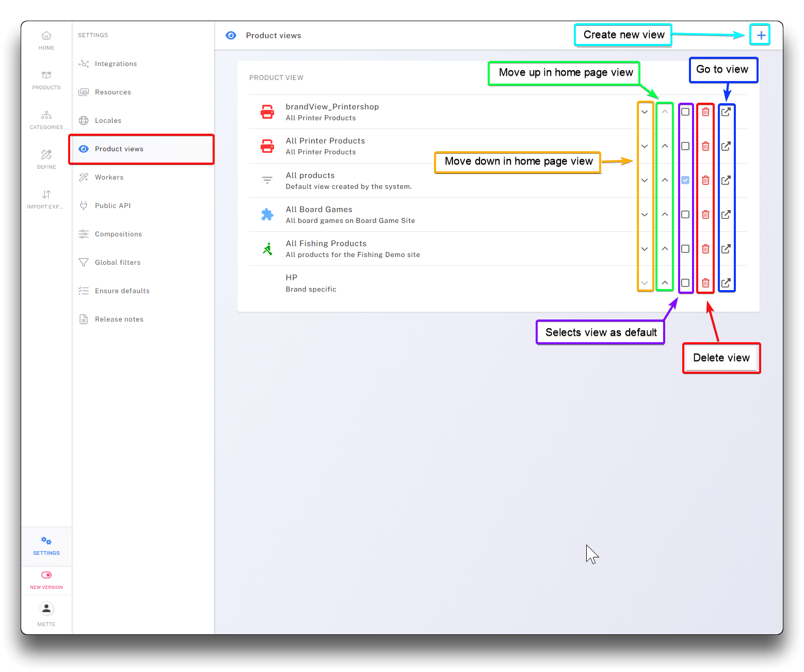Screen dimensions: 804x672
Task: Open the All Board Games view link icon
Action: [x=726, y=214]
